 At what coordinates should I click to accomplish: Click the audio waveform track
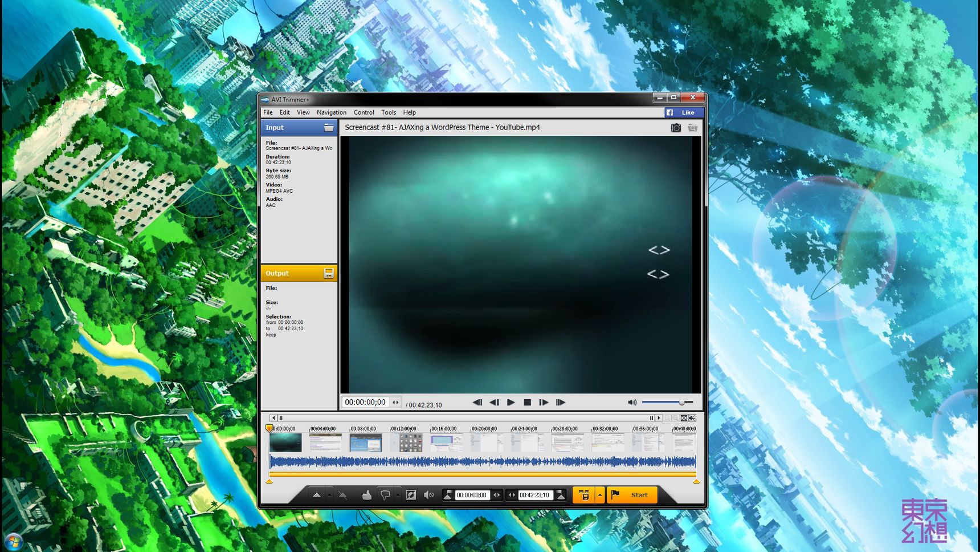[483, 461]
